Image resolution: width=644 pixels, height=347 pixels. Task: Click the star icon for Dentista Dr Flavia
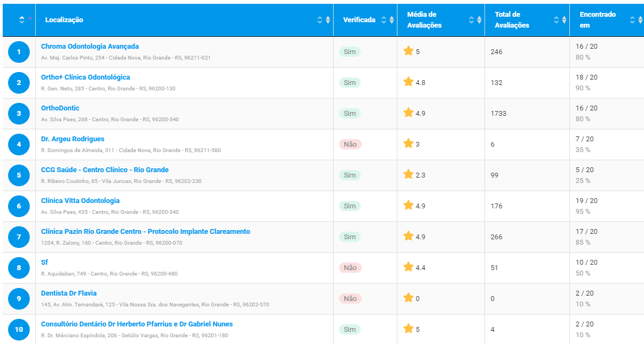408,298
